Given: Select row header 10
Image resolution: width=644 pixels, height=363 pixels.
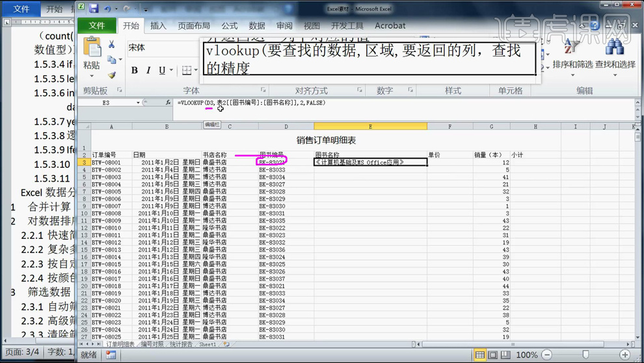Looking at the screenshot, I should pos(84,213).
